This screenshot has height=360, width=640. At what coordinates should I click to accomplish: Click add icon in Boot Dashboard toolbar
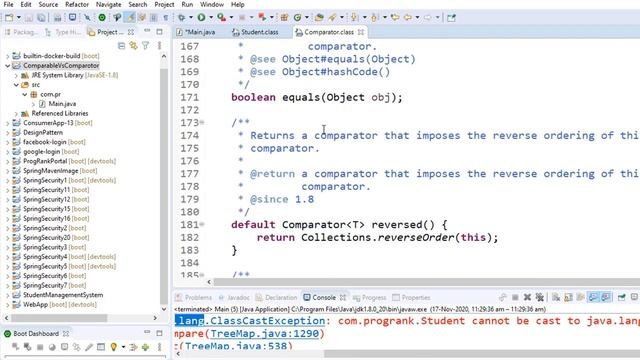tap(146, 347)
